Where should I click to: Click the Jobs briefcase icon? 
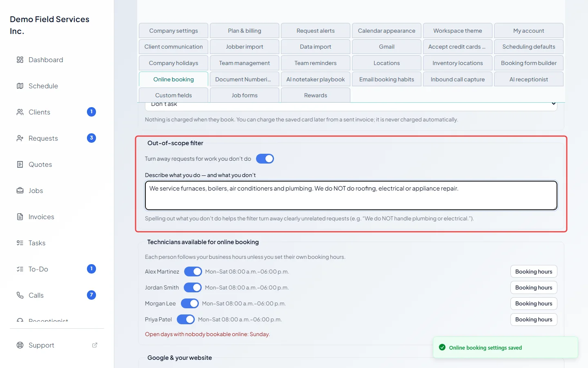20,191
